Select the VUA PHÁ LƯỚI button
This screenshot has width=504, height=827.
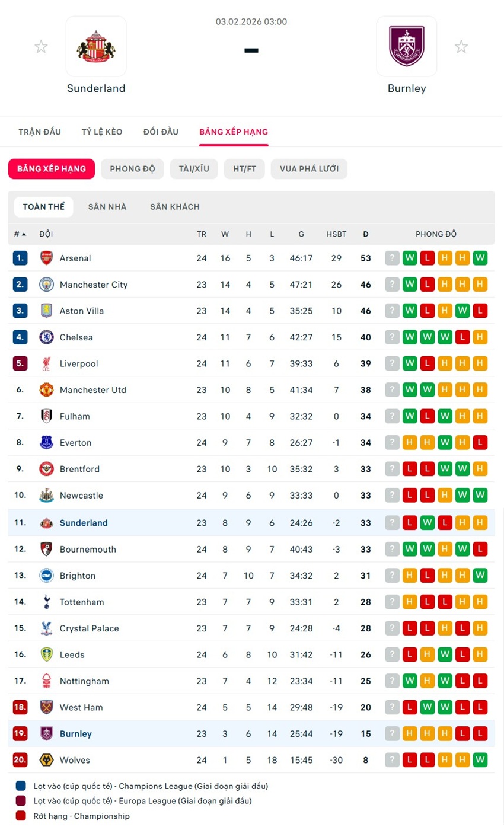coord(309,169)
